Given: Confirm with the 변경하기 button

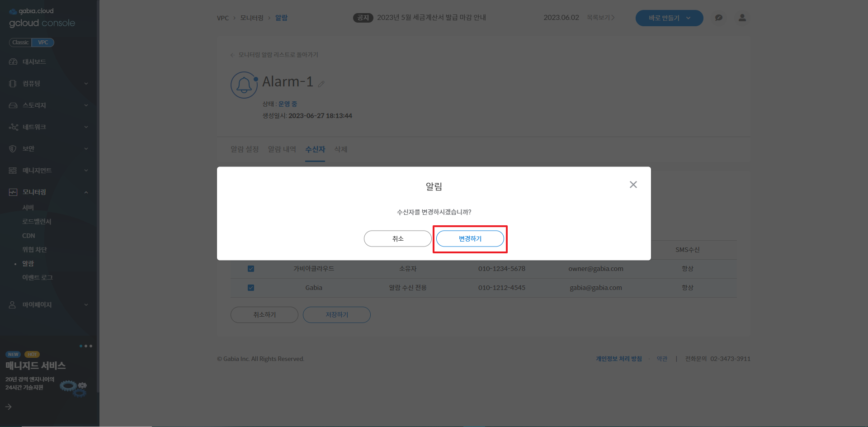Looking at the screenshot, I should pyautogui.click(x=470, y=239).
